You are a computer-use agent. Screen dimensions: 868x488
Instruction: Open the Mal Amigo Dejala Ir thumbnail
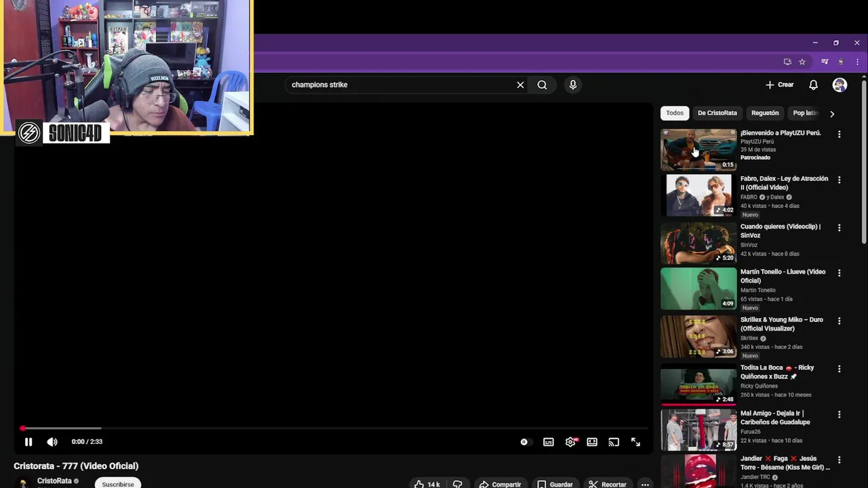click(x=698, y=430)
